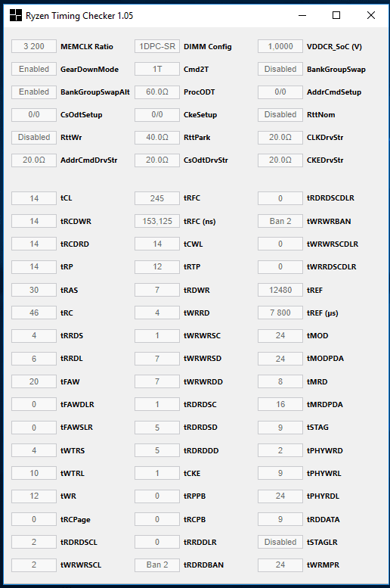Image resolution: width=390 pixels, height=588 pixels.
Task: Click the tFAW value field
Action: pos(34,381)
